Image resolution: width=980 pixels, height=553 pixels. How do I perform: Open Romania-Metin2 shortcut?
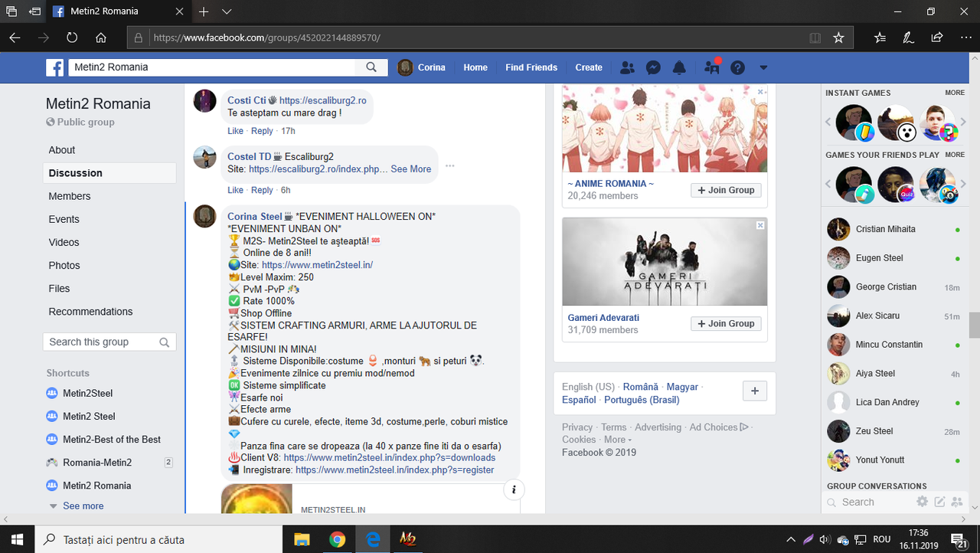[97, 462]
